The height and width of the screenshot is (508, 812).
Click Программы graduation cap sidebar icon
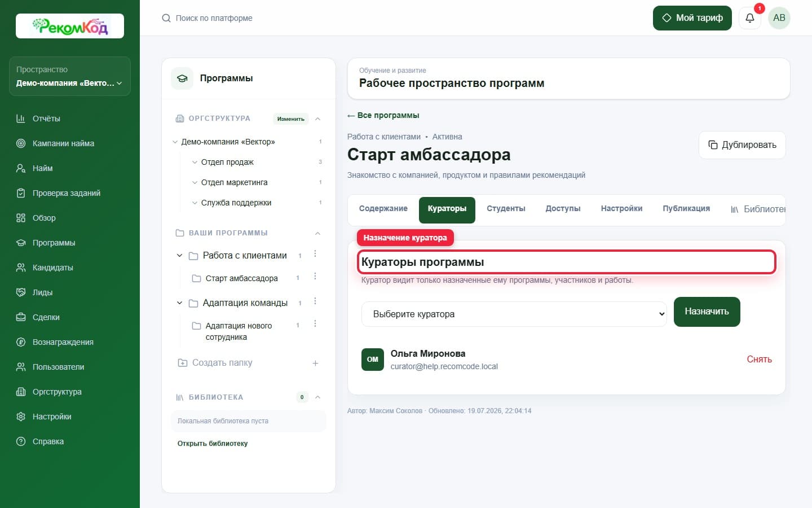21,243
